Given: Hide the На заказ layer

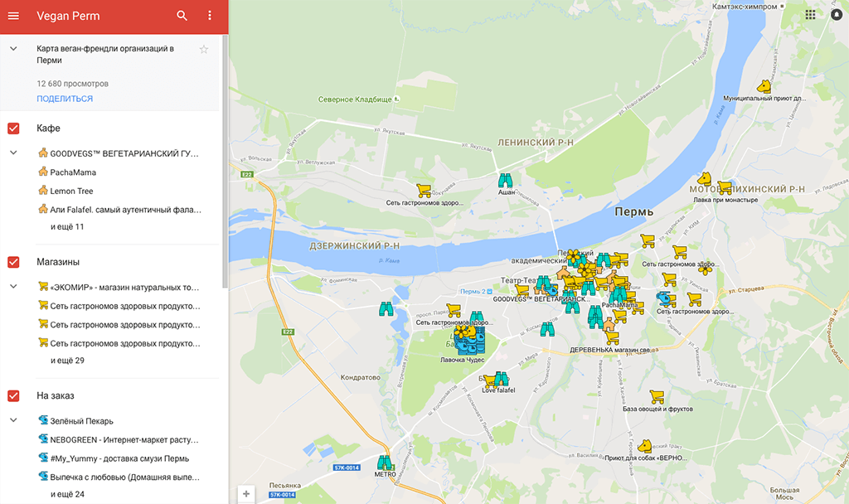Looking at the screenshot, I should pos(13,395).
